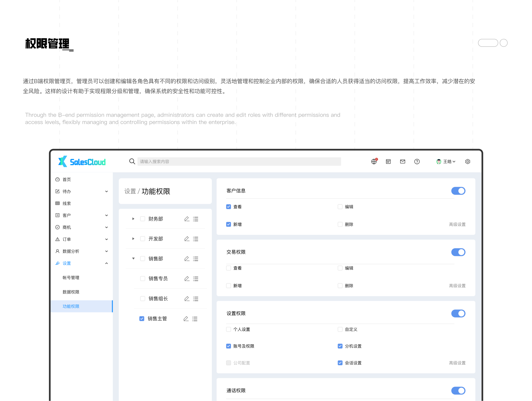Click 高级设置 link in 客户信息 section
Viewport: 532px width, 401px height.
click(457, 224)
